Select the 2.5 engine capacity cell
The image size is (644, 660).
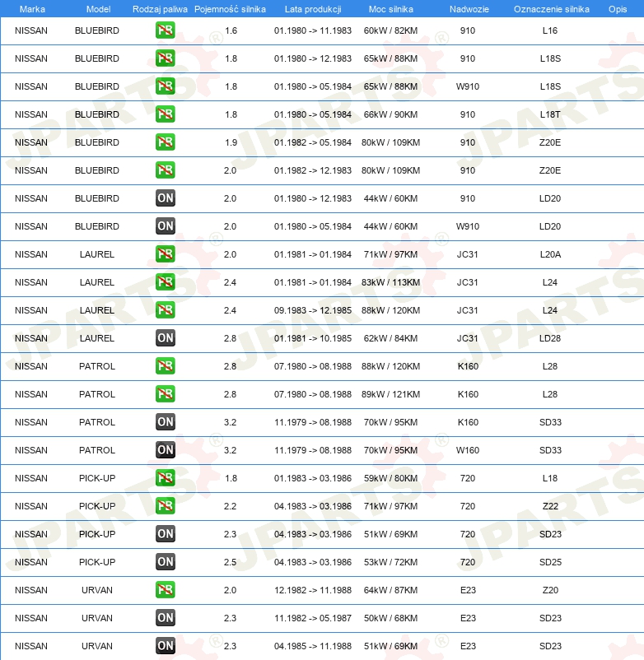point(230,562)
